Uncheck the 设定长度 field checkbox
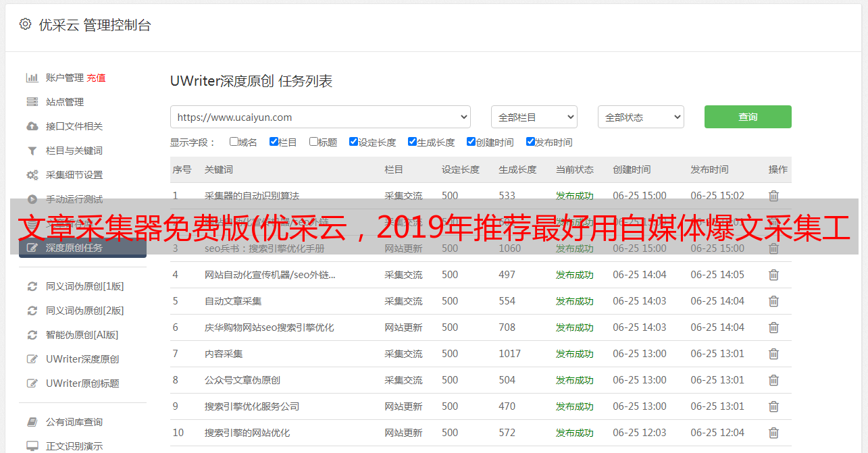 [x=353, y=142]
